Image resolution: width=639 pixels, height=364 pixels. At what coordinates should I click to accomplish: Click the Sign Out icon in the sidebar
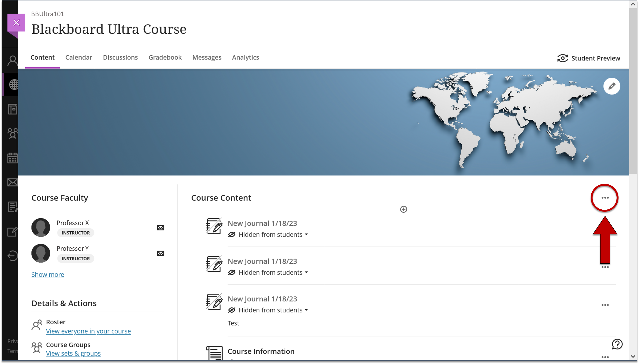pyautogui.click(x=13, y=256)
